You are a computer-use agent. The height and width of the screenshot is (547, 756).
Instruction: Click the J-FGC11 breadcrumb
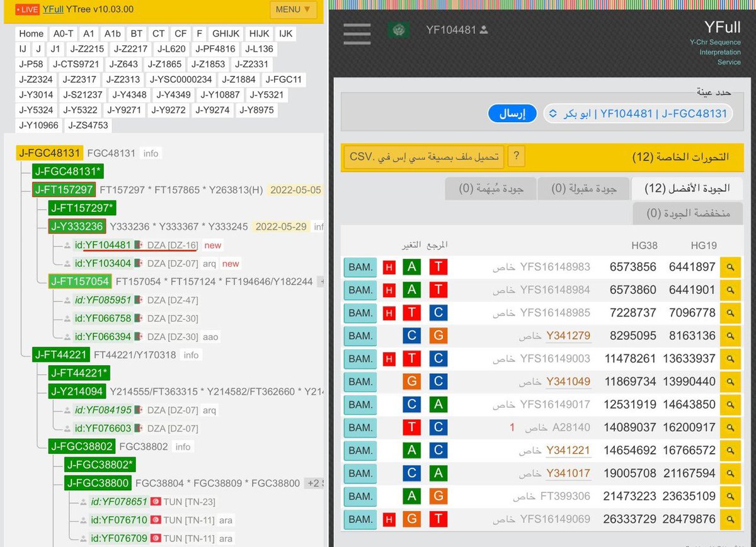pos(284,80)
